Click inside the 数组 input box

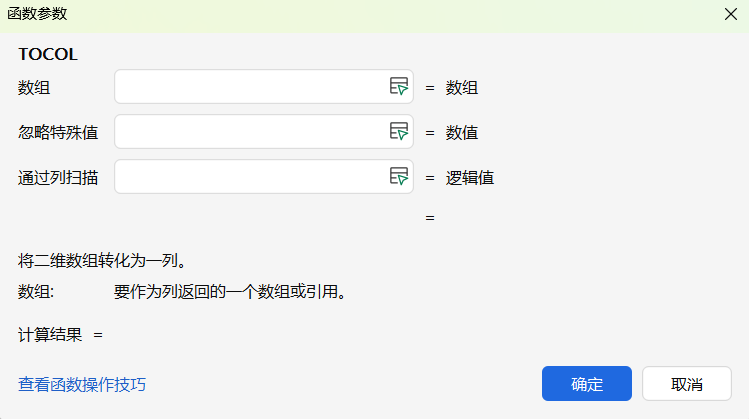click(x=250, y=87)
